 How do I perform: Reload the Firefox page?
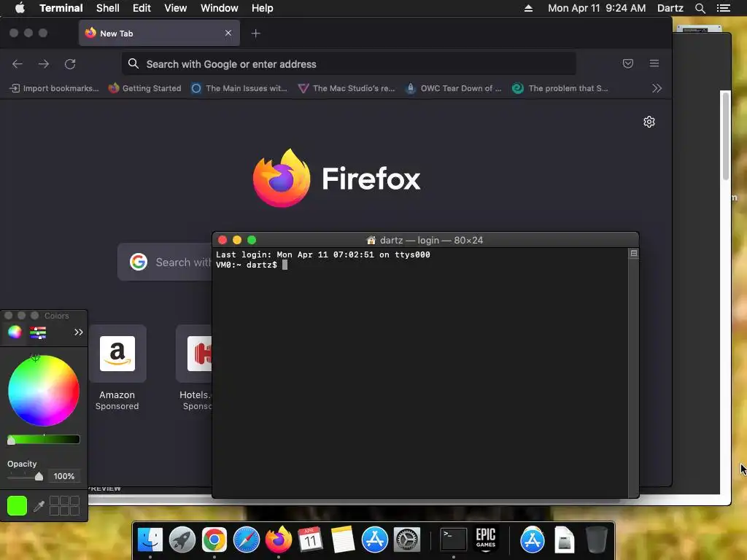coord(70,64)
